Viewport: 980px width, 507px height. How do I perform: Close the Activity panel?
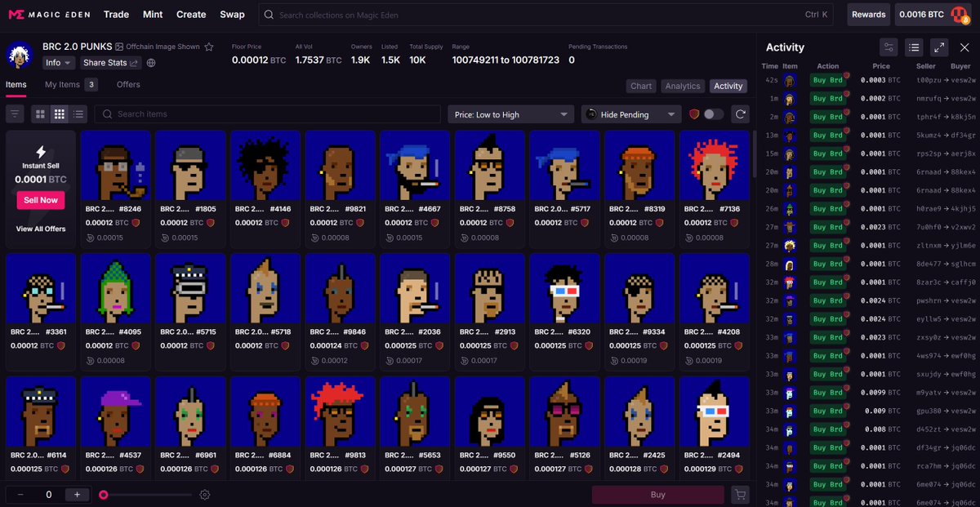pyautogui.click(x=964, y=47)
